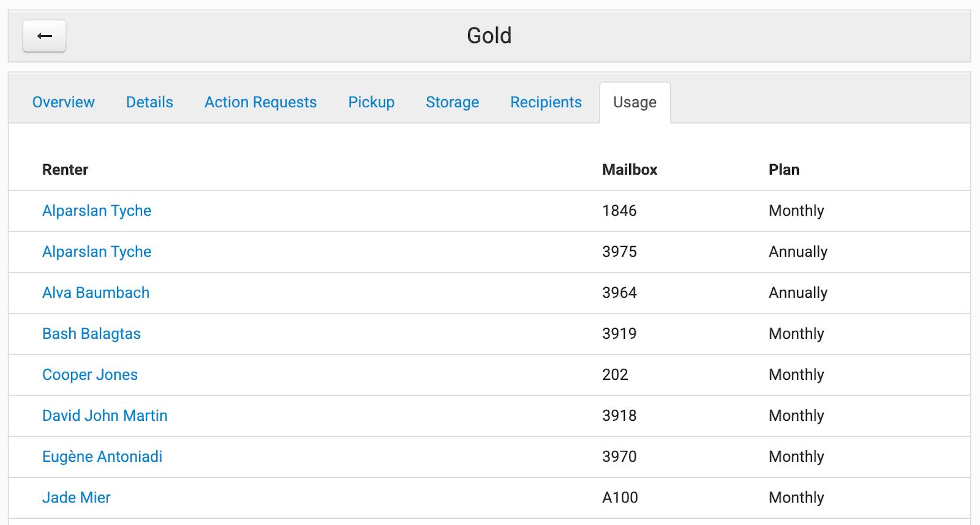Click the back arrow button
This screenshot has height=525, width=980.
[44, 36]
